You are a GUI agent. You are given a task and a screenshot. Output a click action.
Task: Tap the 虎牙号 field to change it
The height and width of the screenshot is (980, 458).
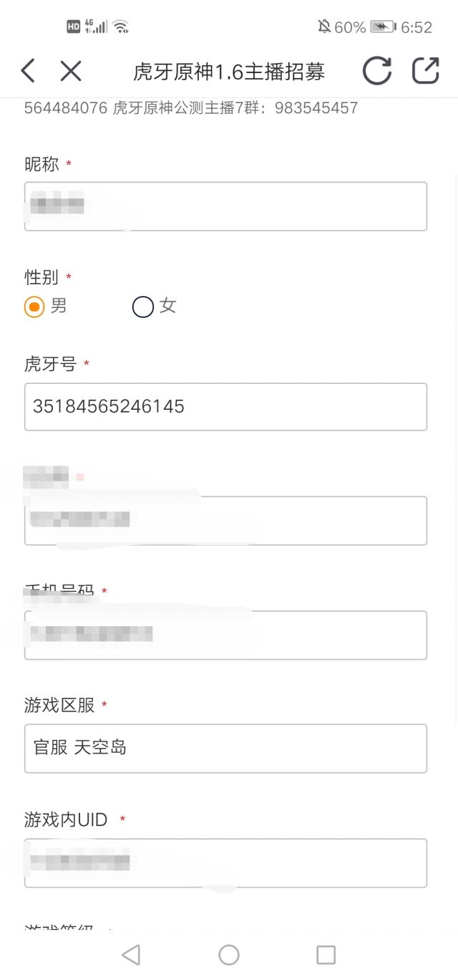tap(226, 406)
